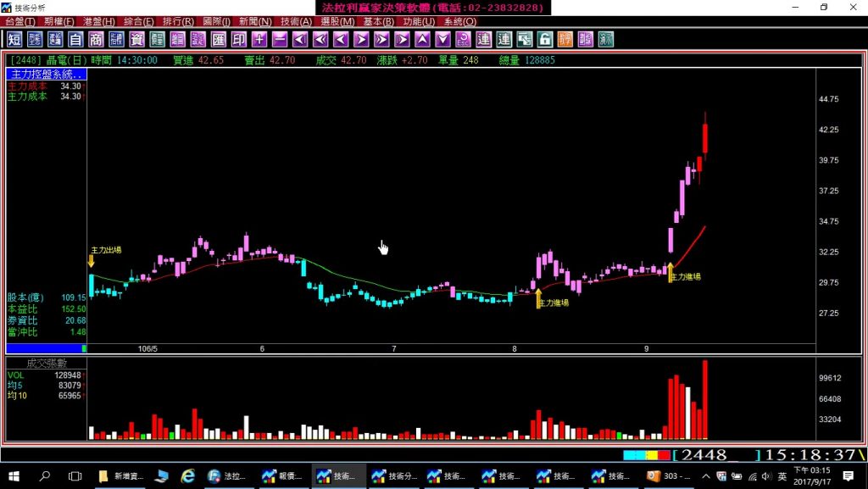Click the double-right arrow toolbar icon
The width and height of the screenshot is (868, 489).
[x=382, y=39]
